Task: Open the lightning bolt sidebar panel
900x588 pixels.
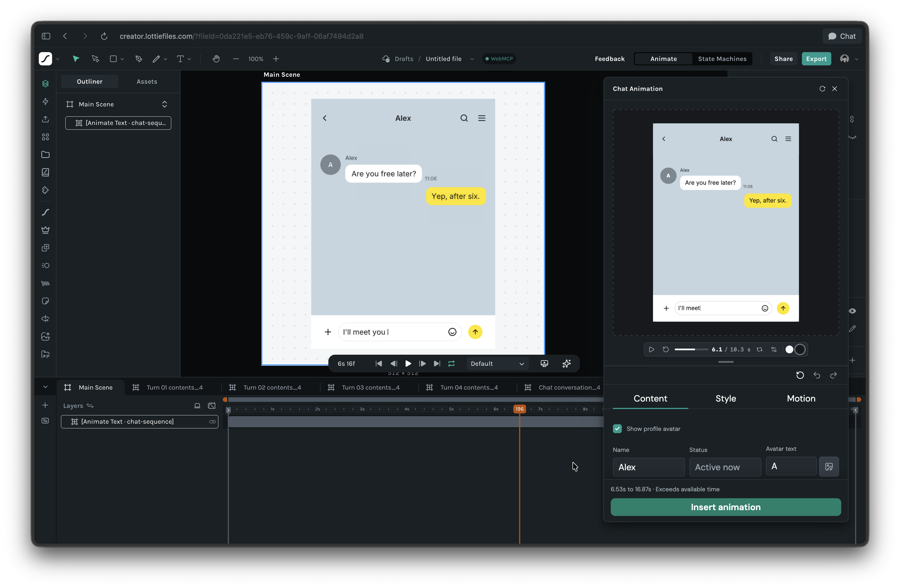Action: [x=45, y=101]
